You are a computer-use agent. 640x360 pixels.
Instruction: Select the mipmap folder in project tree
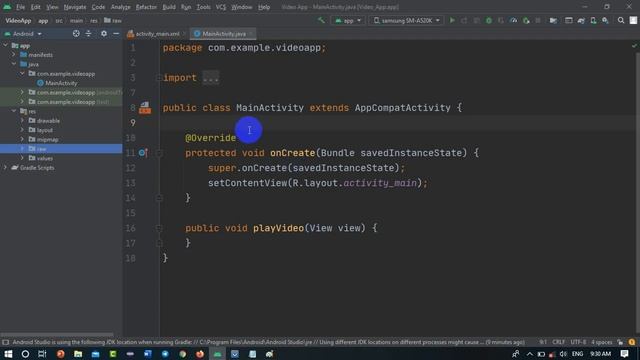pyautogui.click(x=47, y=139)
